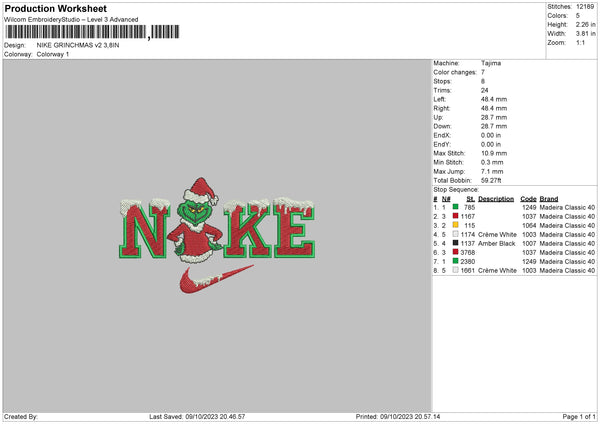Click the 'Right:' measurement label

pyautogui.click(x=441, y=108)
